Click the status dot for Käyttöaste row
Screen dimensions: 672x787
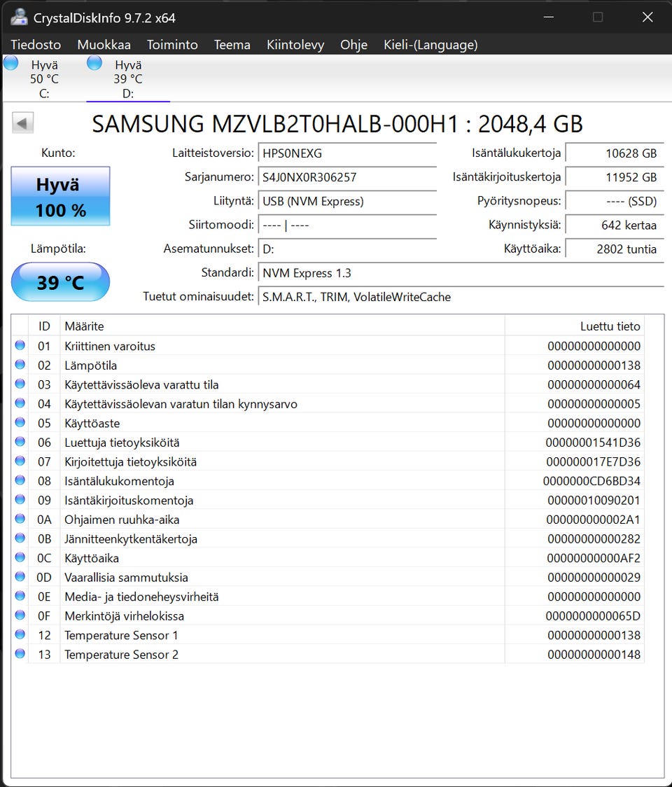pyautogui.click(x=20, y=422)
